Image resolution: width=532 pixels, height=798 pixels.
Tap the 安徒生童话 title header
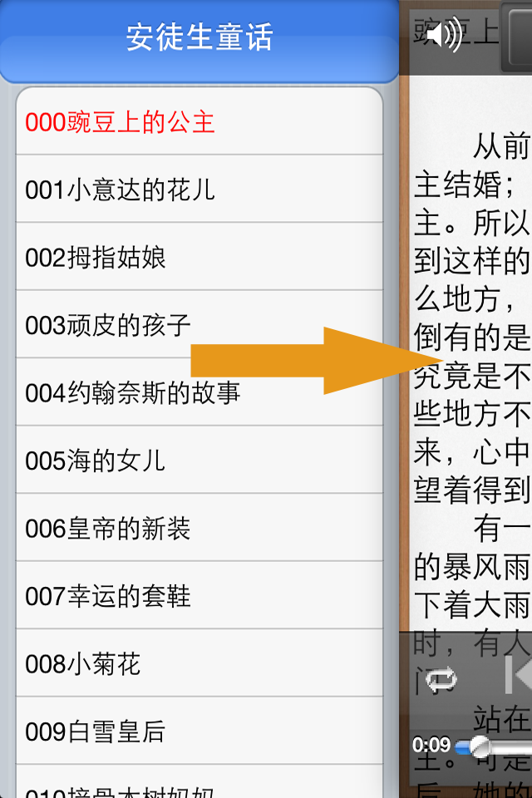click(x=199, y=37)
